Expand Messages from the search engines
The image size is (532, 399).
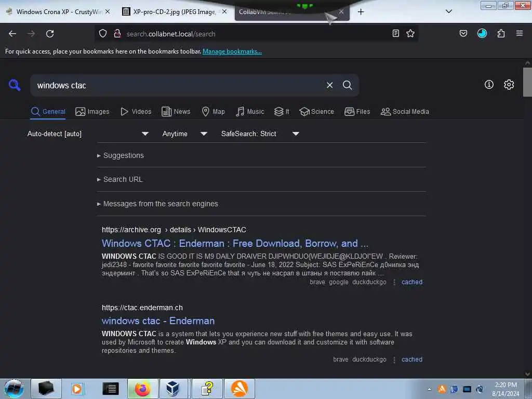pos(157,204)
